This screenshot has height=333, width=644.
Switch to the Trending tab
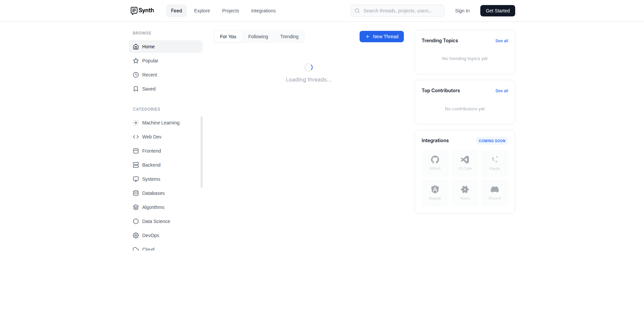289,37
